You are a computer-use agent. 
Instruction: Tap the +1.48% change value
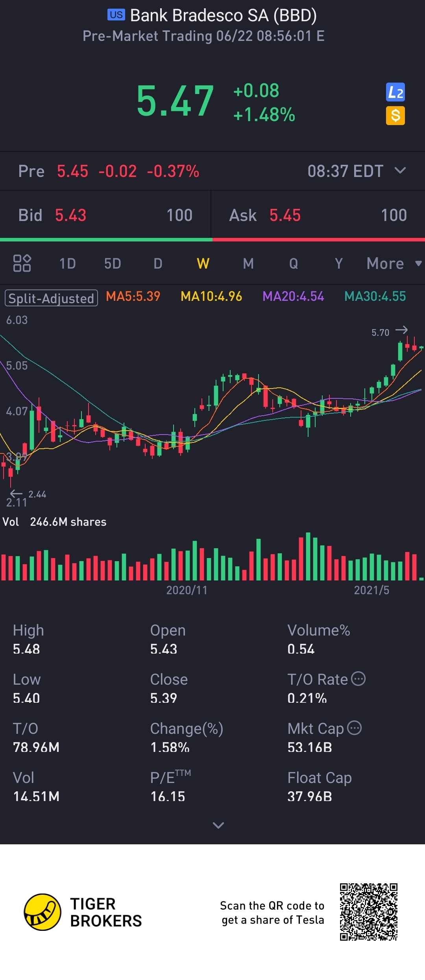264,115
